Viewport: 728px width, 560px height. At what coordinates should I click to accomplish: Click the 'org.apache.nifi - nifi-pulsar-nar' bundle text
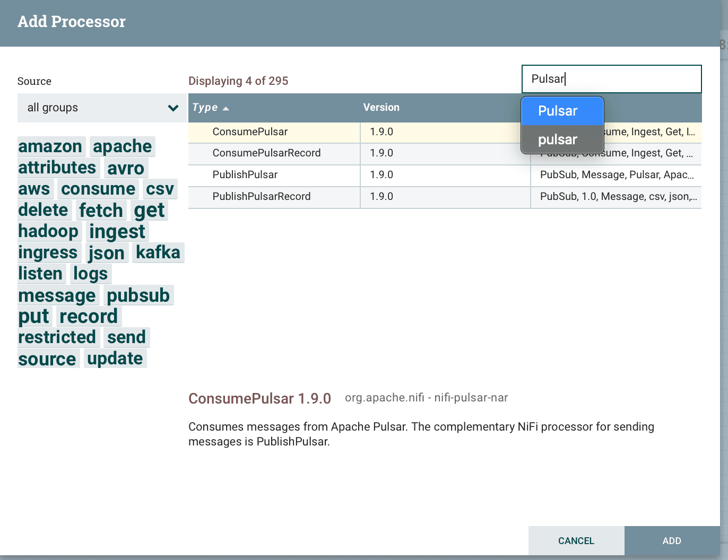[427, 398]
